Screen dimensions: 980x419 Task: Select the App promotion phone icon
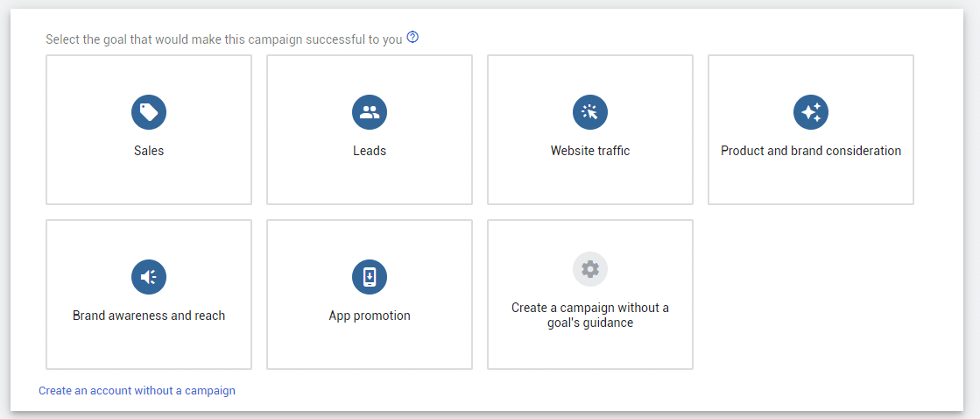pos(370,277)
